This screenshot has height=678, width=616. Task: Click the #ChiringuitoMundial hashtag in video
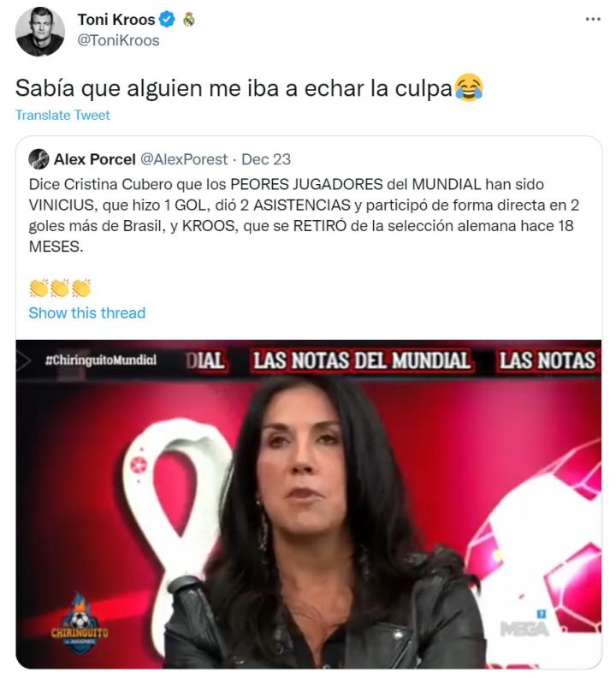coord(101,360)
